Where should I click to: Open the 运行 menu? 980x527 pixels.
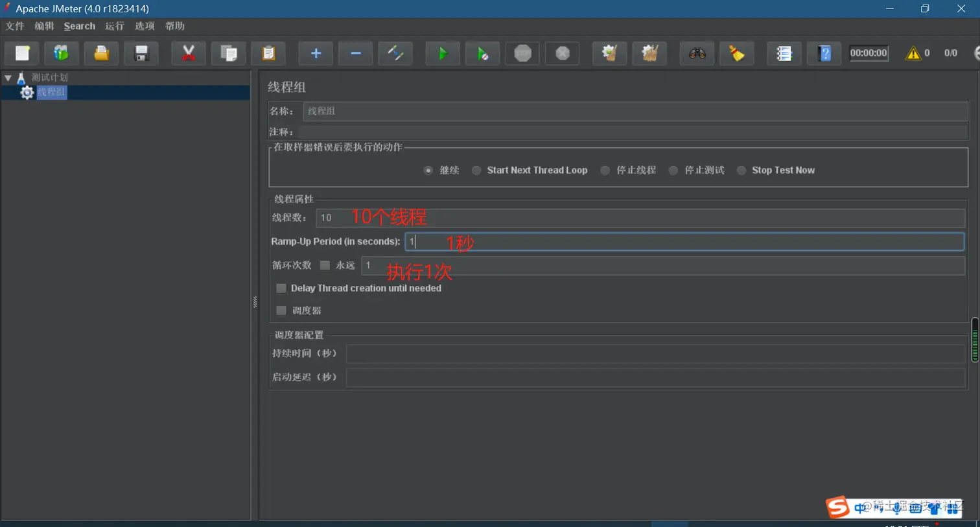click(x=115, y=26)
